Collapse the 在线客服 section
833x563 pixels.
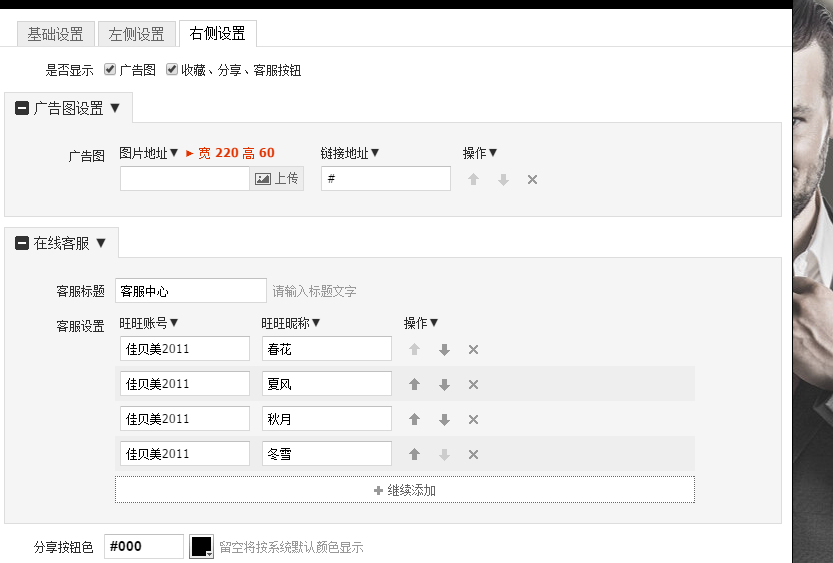[x=22, y=243]
